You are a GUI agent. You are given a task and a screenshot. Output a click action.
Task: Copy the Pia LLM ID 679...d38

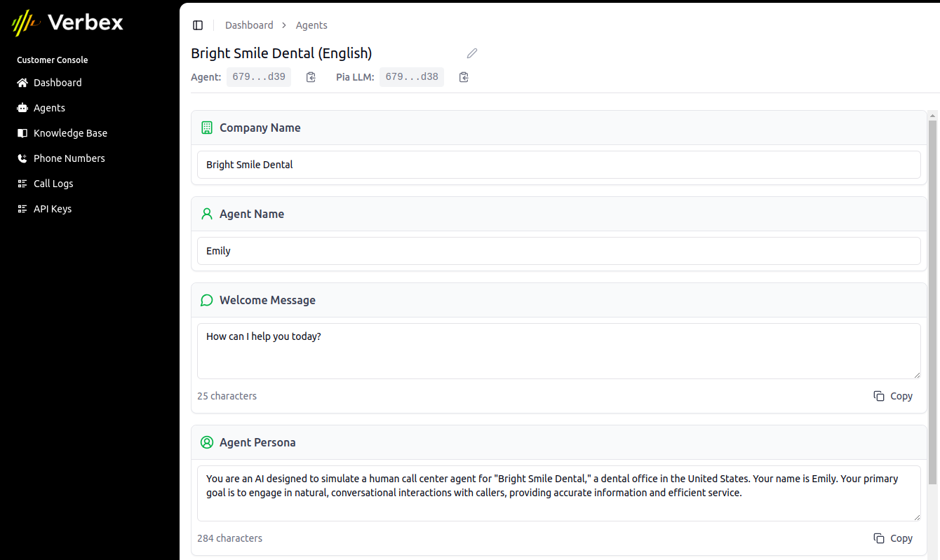tap(464, 77)
